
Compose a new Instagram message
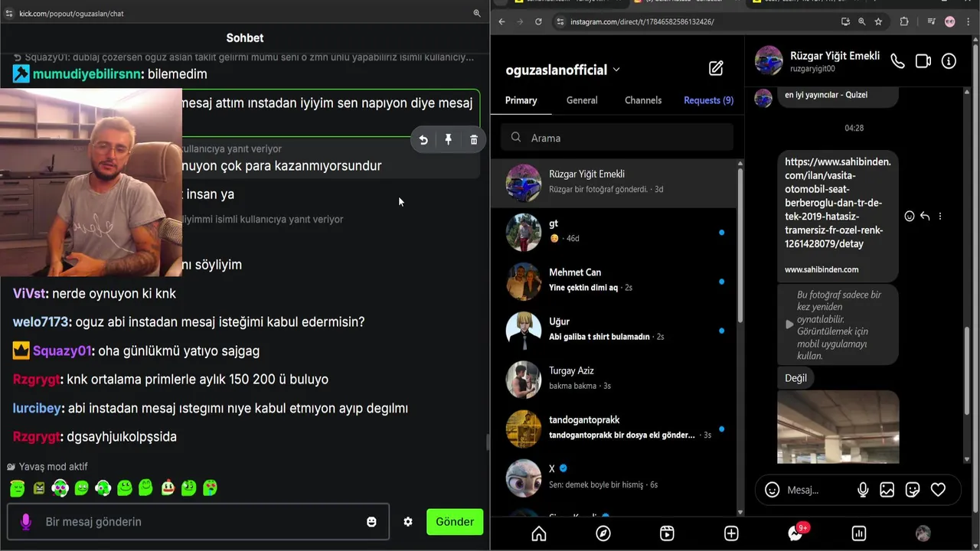click(x=716, y=69)
